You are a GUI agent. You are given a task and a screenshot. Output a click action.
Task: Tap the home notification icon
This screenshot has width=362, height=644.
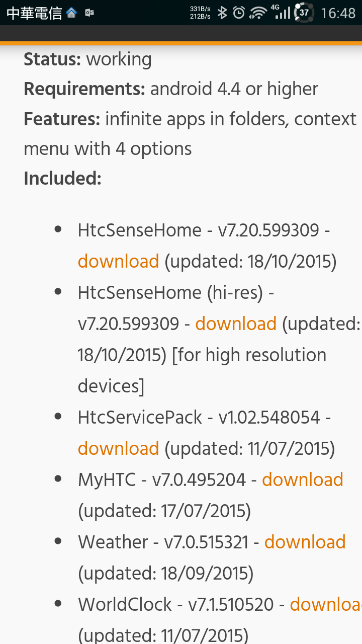pyautogui.click(x=71, y=13)
